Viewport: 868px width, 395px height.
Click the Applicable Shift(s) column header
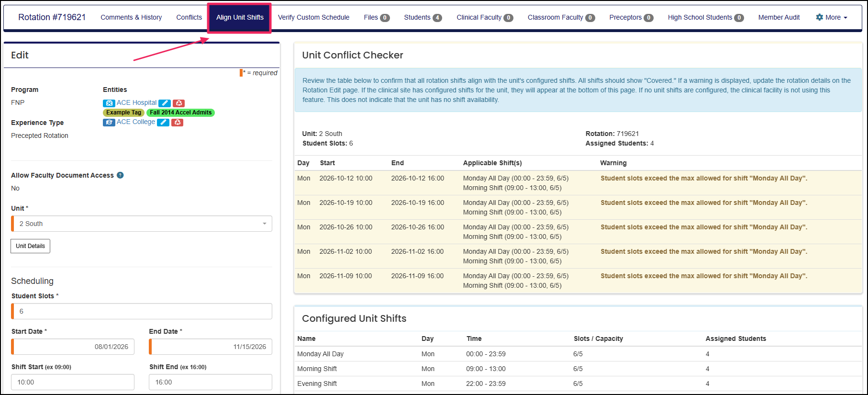pos(492,163)
